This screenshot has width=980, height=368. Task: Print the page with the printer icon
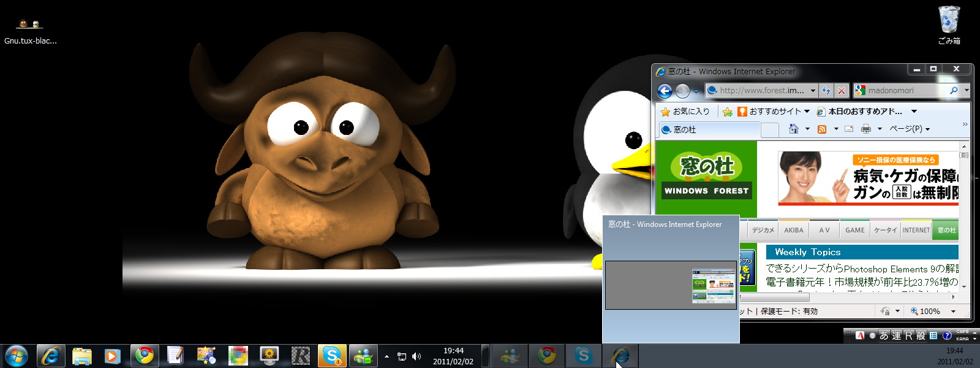(865, 129)
